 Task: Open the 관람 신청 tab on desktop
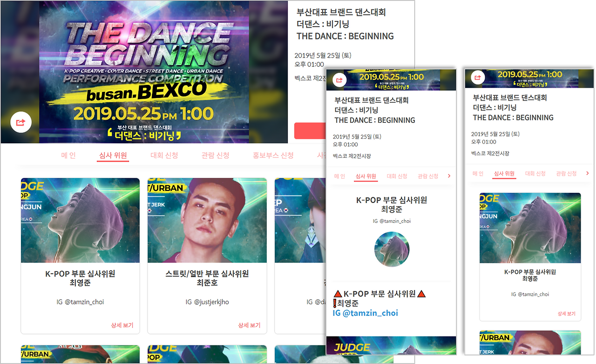(216, 155)
